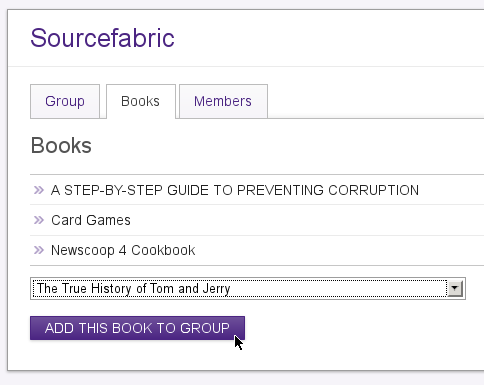The height and width of the screenshot is (385, 484).
Task: Click the chevron bullet before the corruption guide
Action: pyautogui.click(x=39, y=190)
